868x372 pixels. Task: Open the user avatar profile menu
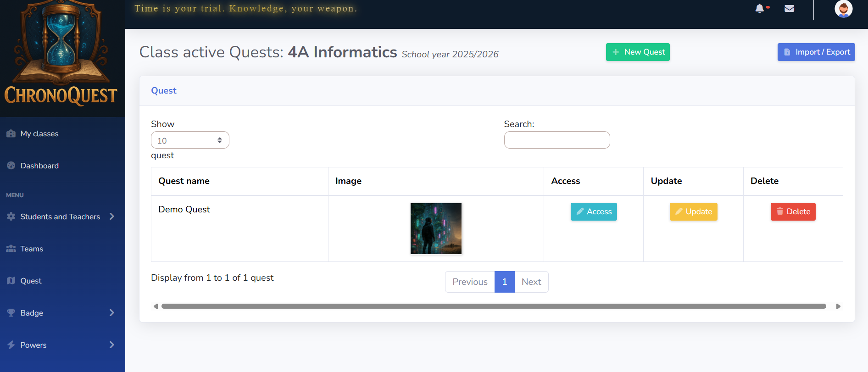tap(843, 9)
